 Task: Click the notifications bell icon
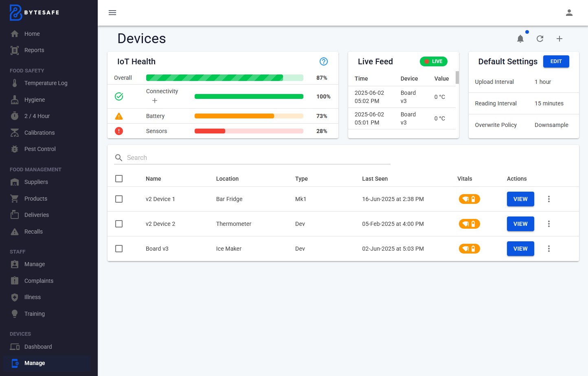tap(520, 39)
